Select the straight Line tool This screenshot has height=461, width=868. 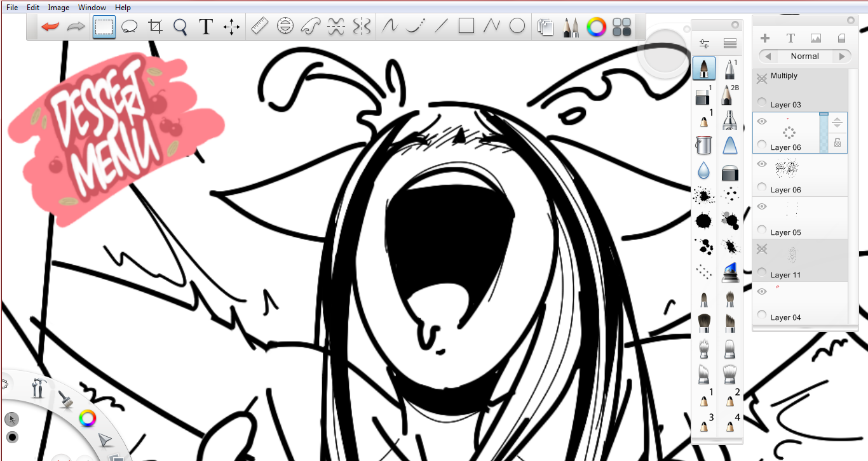point(441,27)
